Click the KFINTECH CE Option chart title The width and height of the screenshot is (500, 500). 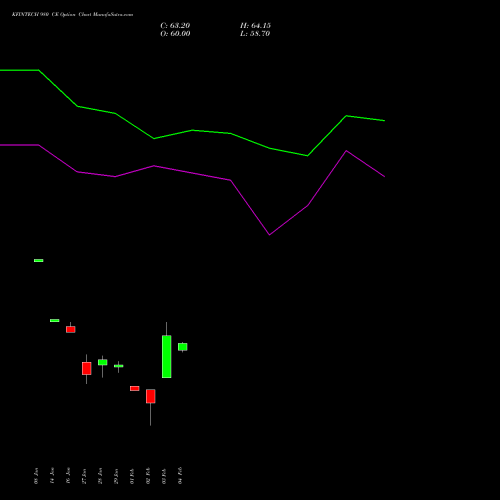point(72,15)
